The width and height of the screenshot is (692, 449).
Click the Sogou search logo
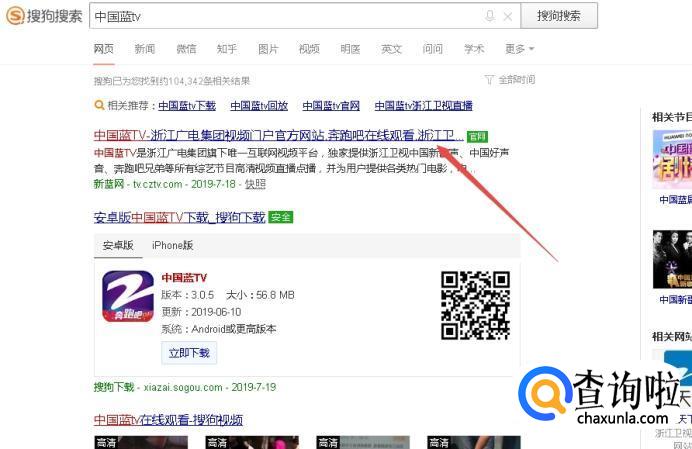pyautogui.click(x=44, y=16)
